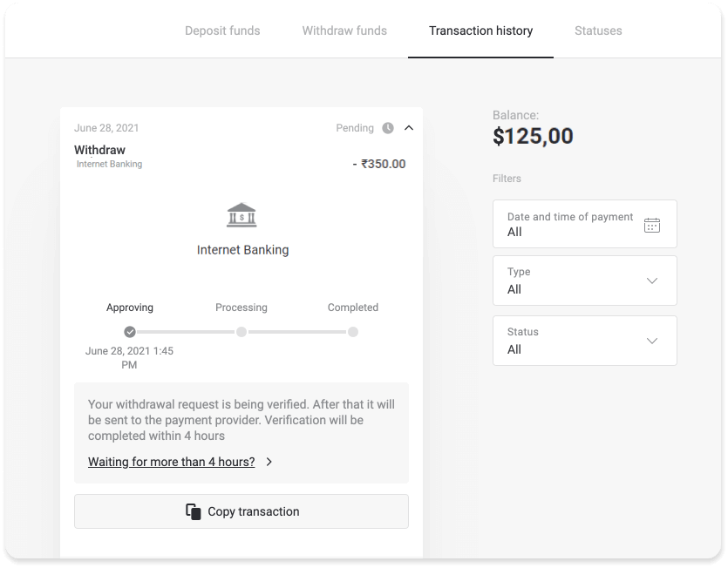Click the Completed step progress dot
The width and height of the screenshot is (728, 568).
[x=352, y=332]
